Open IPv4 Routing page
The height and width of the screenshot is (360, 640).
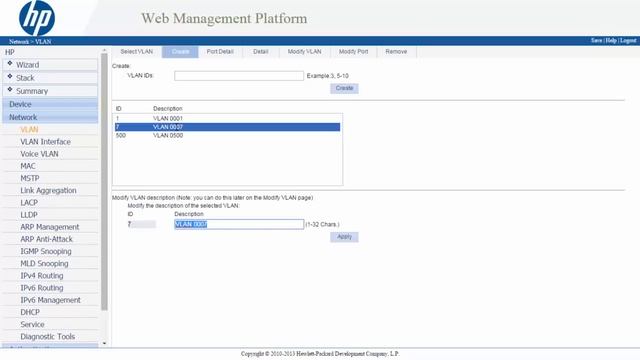[42, 276]
